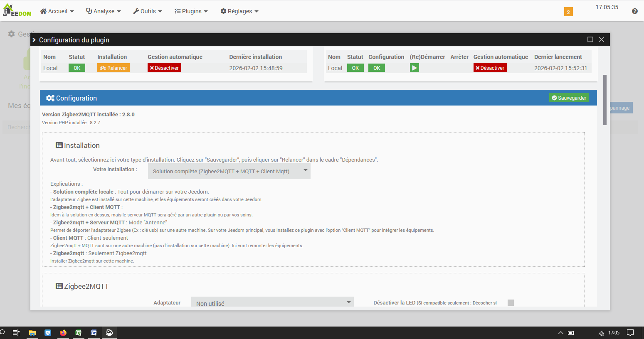
Task: Close the Configuration du plugin dialog
Action: 601,39
